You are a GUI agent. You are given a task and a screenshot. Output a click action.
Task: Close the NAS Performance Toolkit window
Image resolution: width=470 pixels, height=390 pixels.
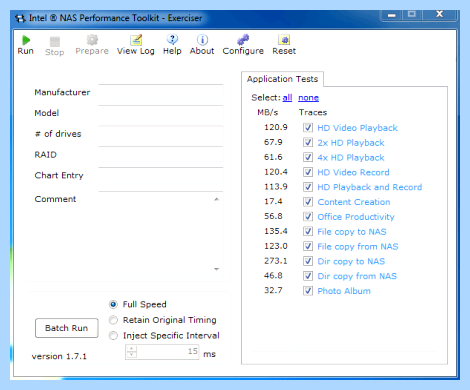[439, 15]
